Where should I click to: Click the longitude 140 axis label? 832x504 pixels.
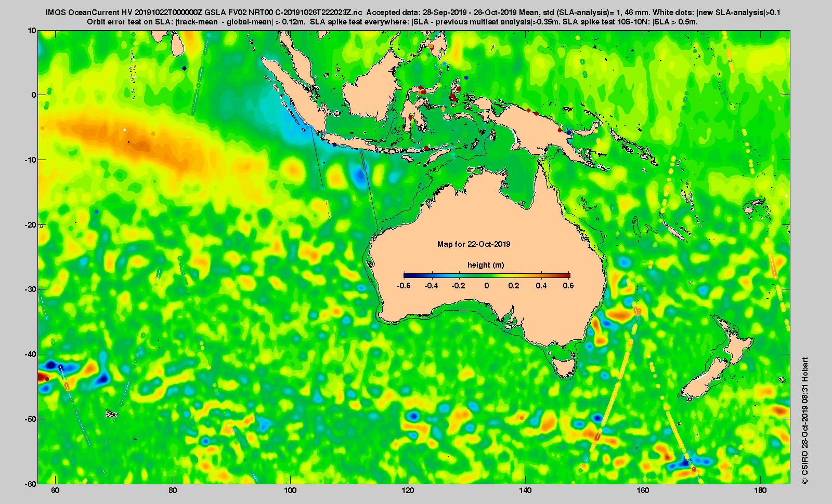[x=525, y=491]
